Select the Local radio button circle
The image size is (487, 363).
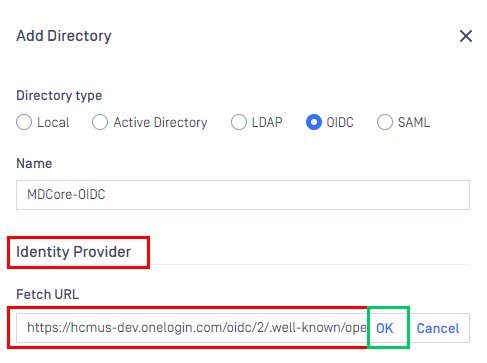coord(24,122)
